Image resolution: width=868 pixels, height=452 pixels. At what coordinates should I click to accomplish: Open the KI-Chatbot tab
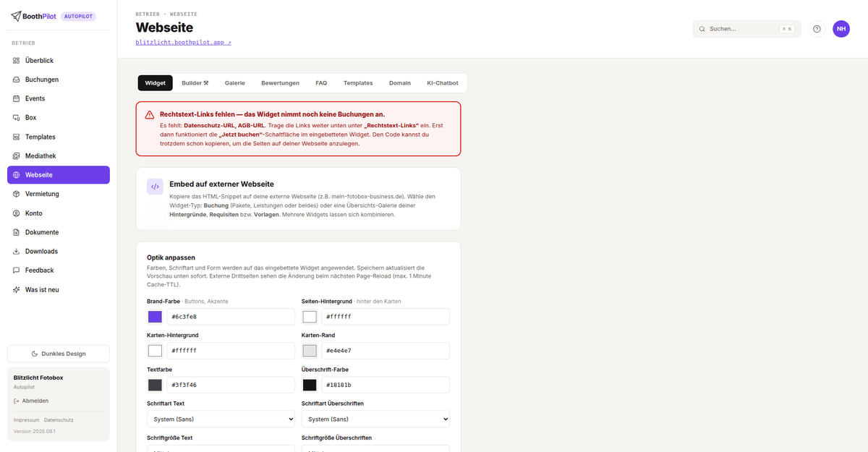click(x=443, y=83)
